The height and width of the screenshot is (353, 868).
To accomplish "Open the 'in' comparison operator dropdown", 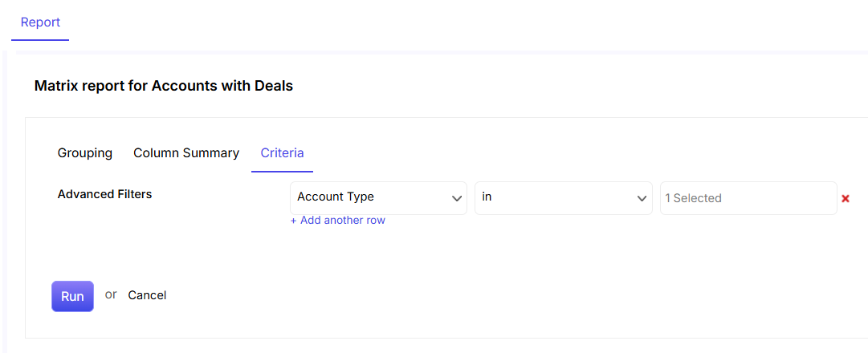I will [x=564, y=198].
